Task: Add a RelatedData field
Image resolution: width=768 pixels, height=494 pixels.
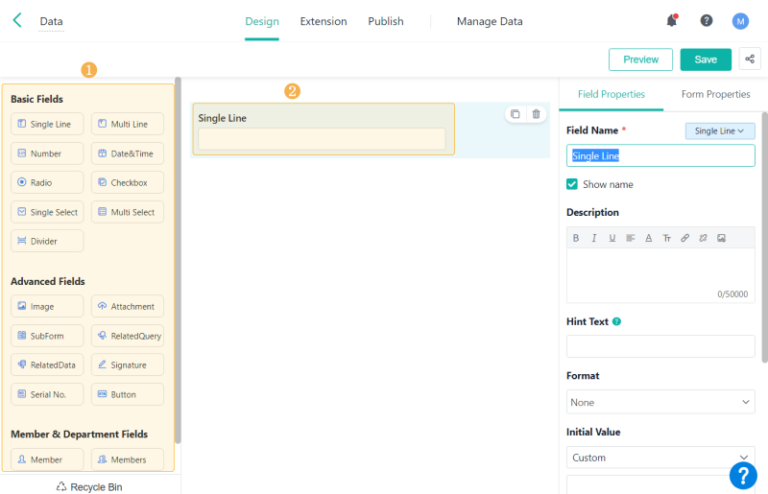Action: (47, 365)
